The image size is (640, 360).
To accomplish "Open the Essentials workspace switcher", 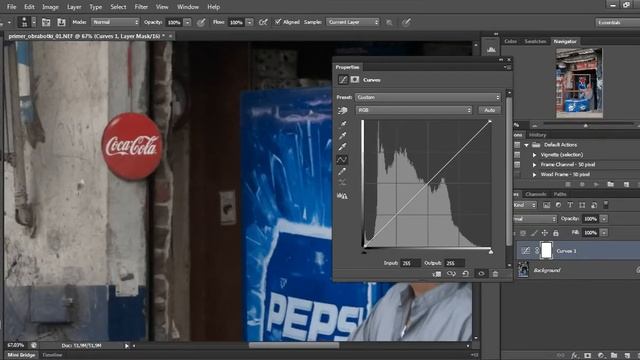I will 617,22.
